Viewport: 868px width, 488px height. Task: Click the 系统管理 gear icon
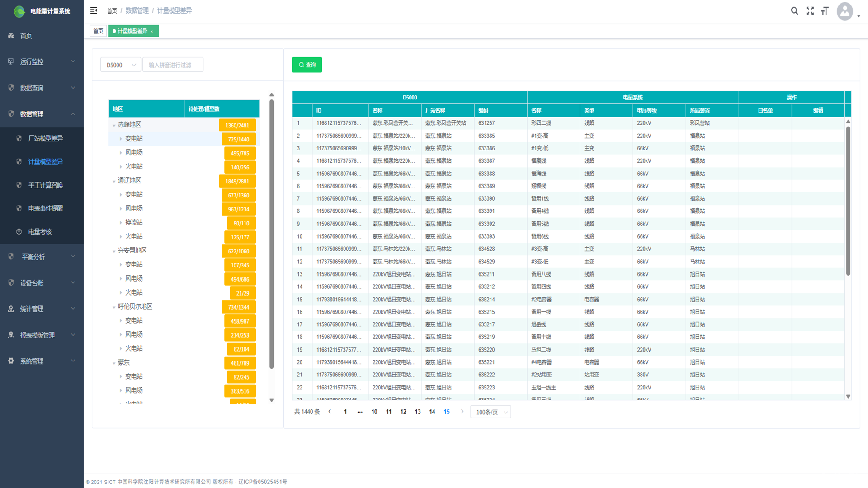[x=11, y=361]
